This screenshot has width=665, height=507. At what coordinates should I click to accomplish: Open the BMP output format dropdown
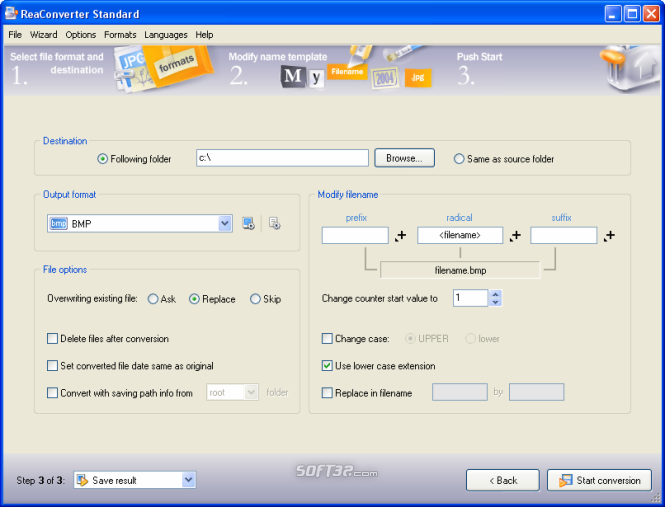click(x=225, y=223)
